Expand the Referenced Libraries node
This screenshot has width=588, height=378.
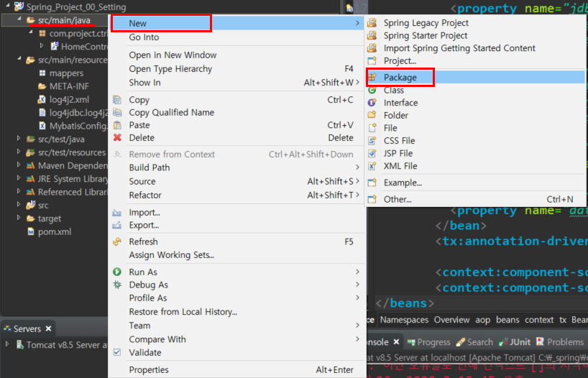(x=19, y=191)
